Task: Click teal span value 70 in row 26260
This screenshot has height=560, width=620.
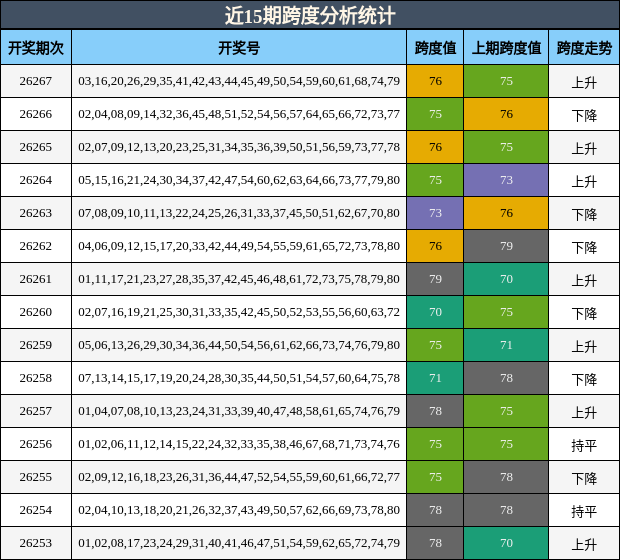Action: tap(435, 312)
